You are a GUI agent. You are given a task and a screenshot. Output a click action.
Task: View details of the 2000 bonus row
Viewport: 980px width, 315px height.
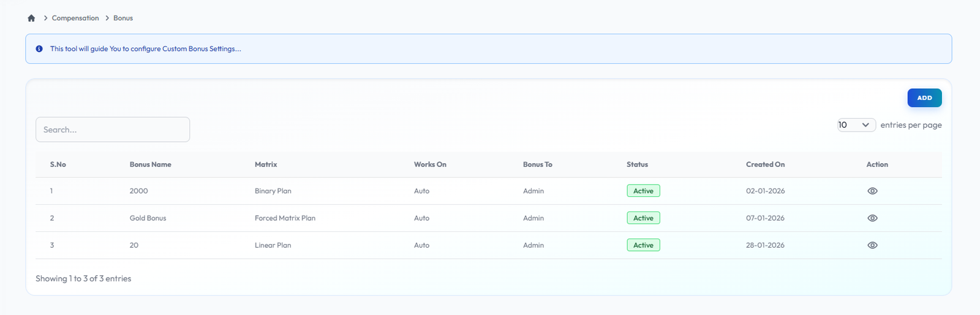tap(872, 191)
